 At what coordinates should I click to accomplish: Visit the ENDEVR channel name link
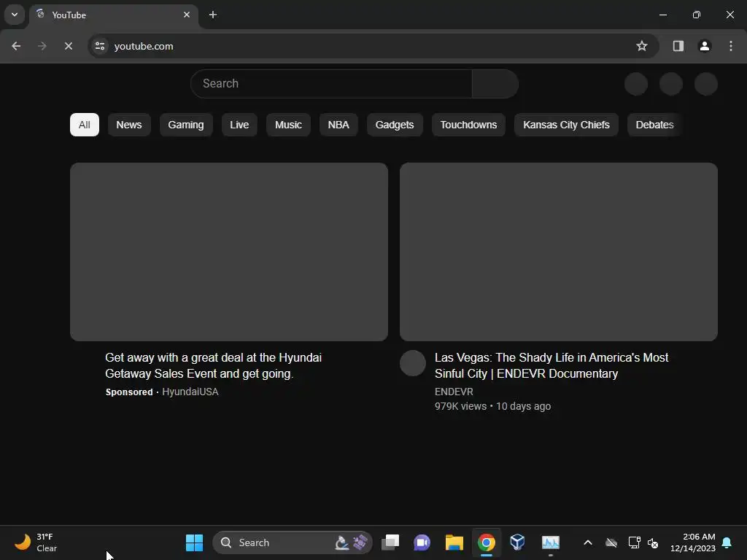coord(454,392)
